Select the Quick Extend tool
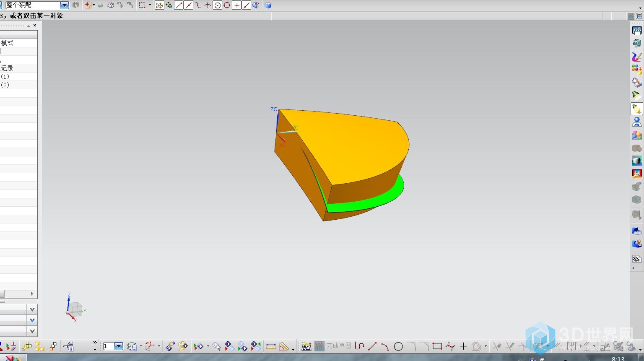 510,346
